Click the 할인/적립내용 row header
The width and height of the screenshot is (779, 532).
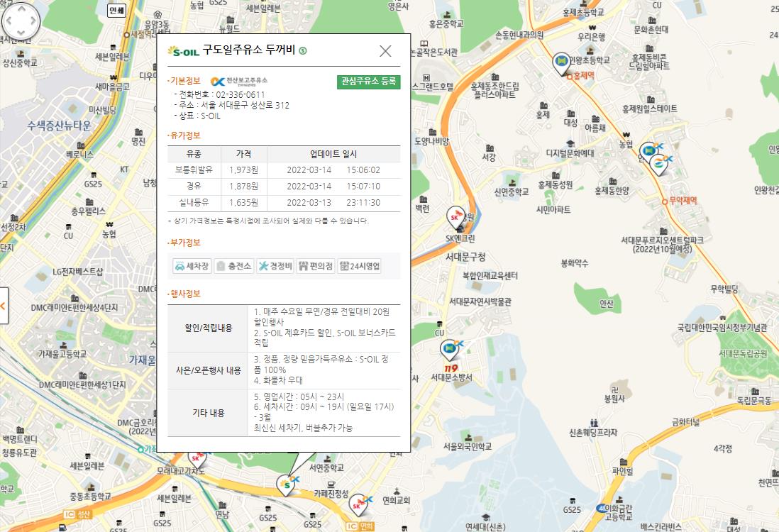pyautogui.click(x=208, y=328)
